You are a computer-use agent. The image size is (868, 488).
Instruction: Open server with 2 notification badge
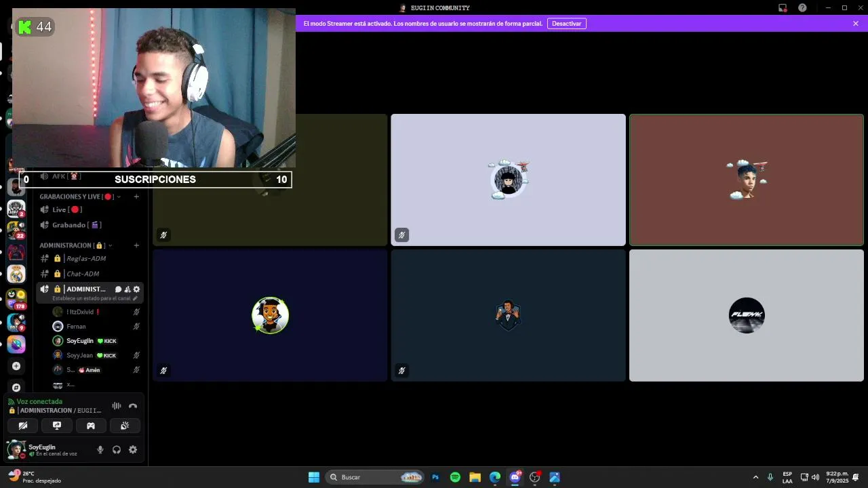[x=16, y=208]
